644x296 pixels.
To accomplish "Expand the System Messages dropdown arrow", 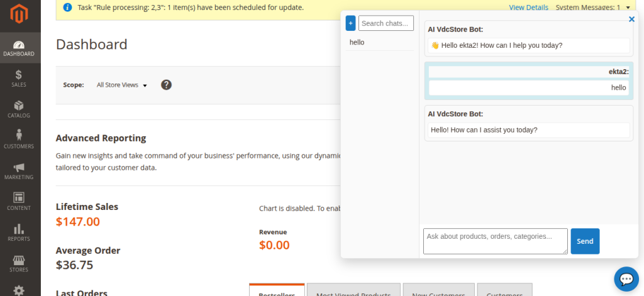I will [628, 8].
